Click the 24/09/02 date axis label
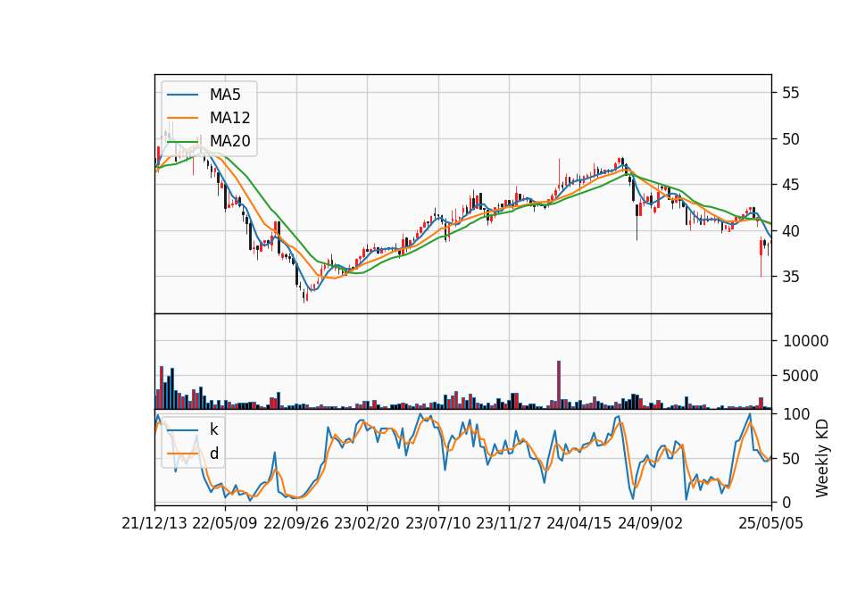Viewport: 857px width, 616px height. 651,523
